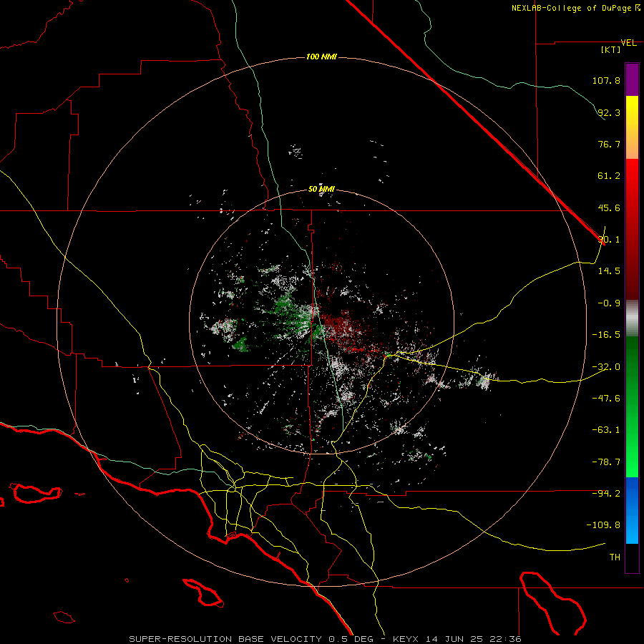Click the VEL product label above the scale
Image resolution: width=644 pixels, height=644 pixels.
click(628, 43)
